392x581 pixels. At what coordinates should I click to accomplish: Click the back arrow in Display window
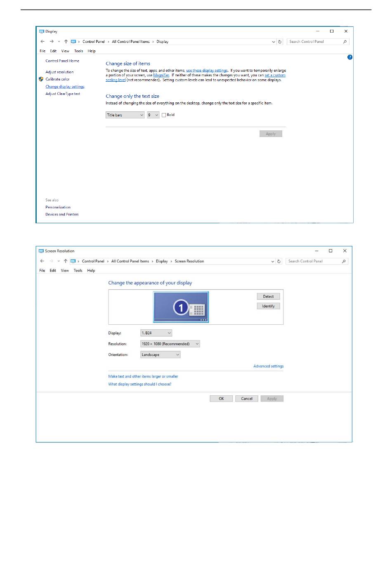pos(43,42)
